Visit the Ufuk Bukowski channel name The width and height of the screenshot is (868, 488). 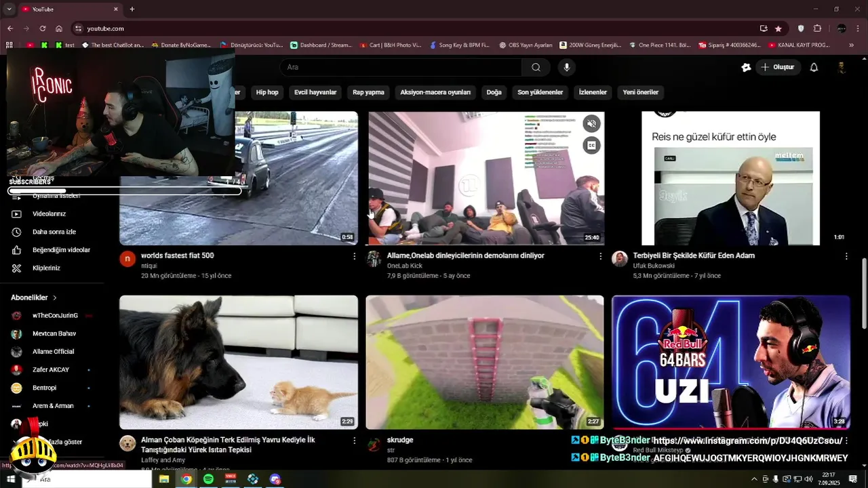(654, 266)
